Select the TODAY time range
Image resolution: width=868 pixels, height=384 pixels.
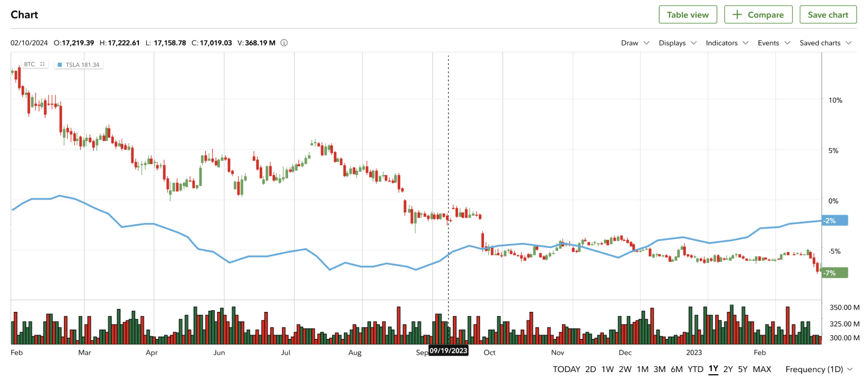(x=566, y=369)
